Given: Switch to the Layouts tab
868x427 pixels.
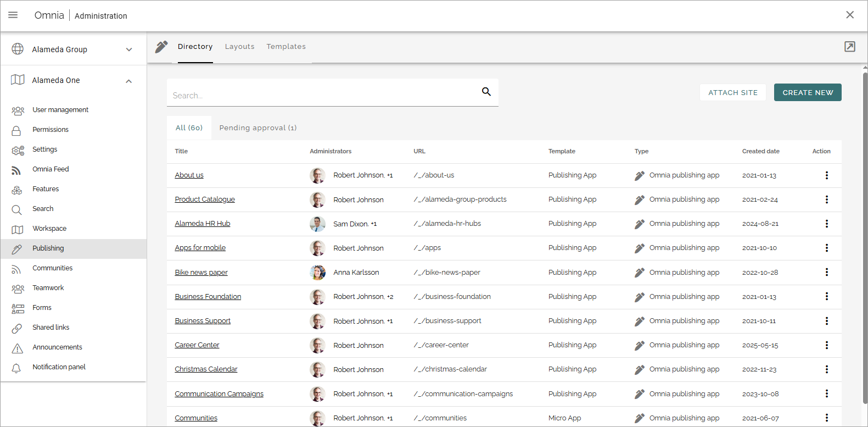Looking at the screenshot, I should click(x=239, y=47).
